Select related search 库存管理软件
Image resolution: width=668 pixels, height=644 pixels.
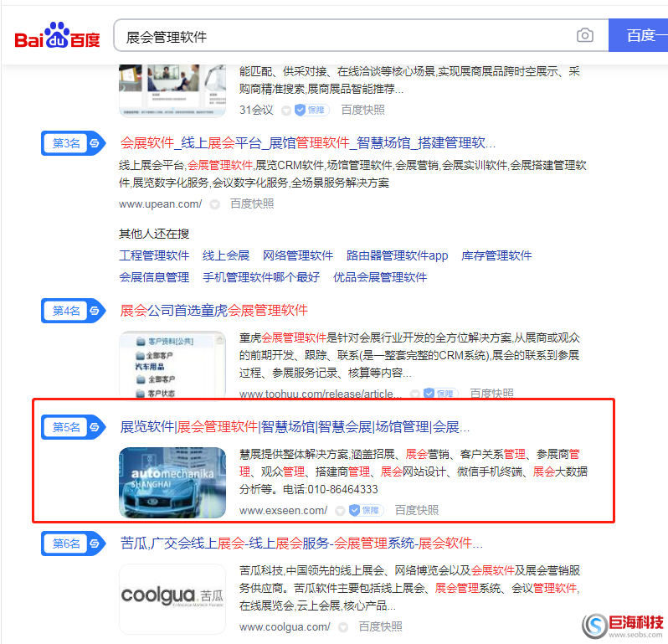tap(496, 255)
